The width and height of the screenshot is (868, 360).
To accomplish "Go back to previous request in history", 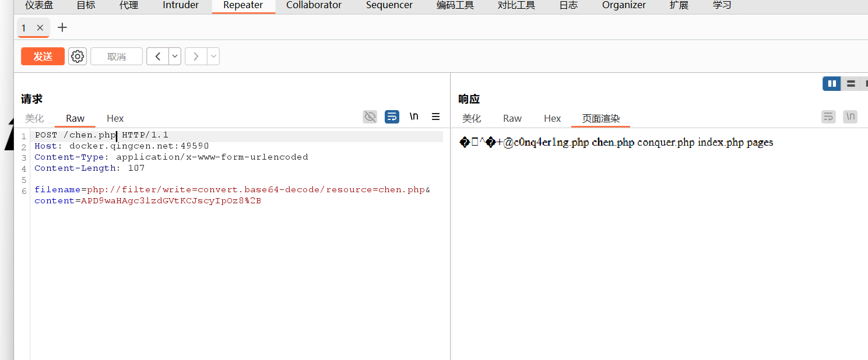I will pos(158,57).
